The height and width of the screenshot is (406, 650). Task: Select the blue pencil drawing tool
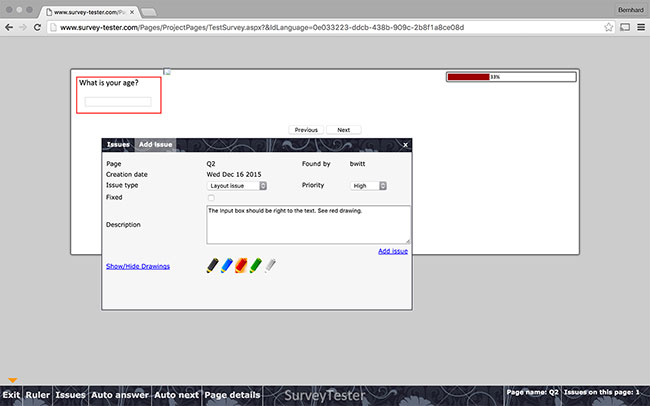pyautogui.click(x=226, y=266)
